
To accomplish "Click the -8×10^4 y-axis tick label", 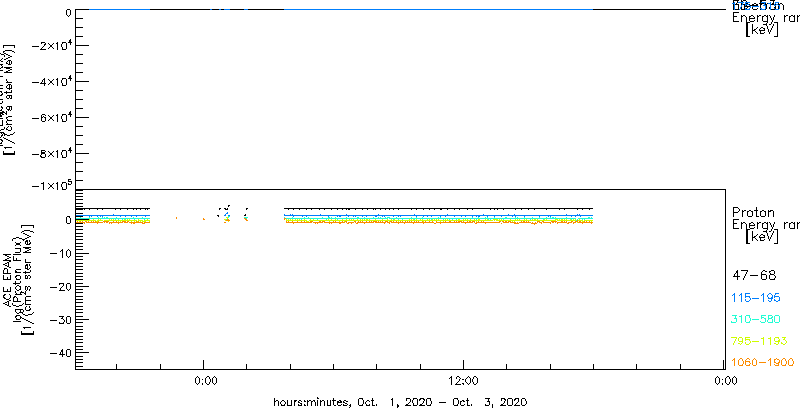I will tap(51, 153).
